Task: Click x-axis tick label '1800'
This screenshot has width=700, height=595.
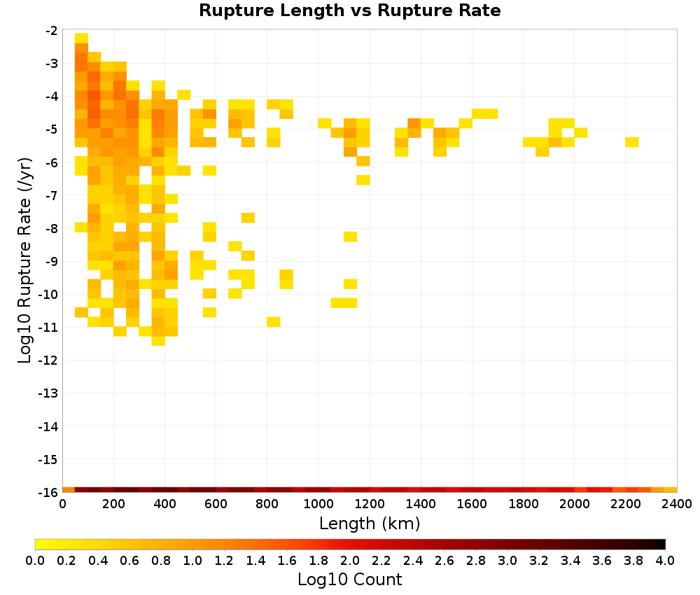Action: 523,505
